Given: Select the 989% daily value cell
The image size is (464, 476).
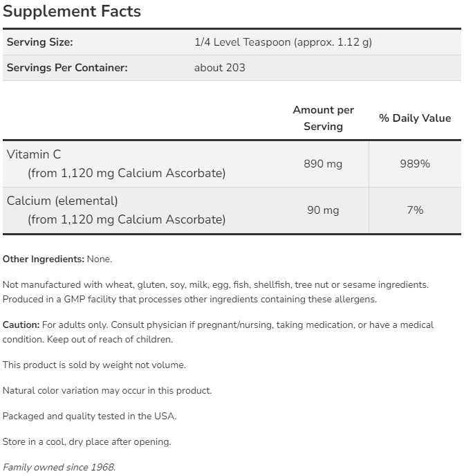Looking at the screenshot, I should point(415,164).
